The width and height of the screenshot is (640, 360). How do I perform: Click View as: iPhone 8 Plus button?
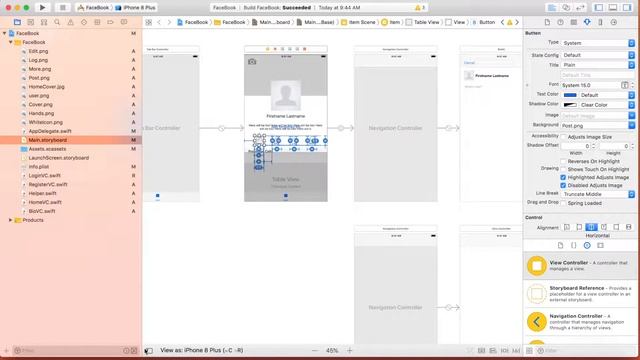(202, 350)
